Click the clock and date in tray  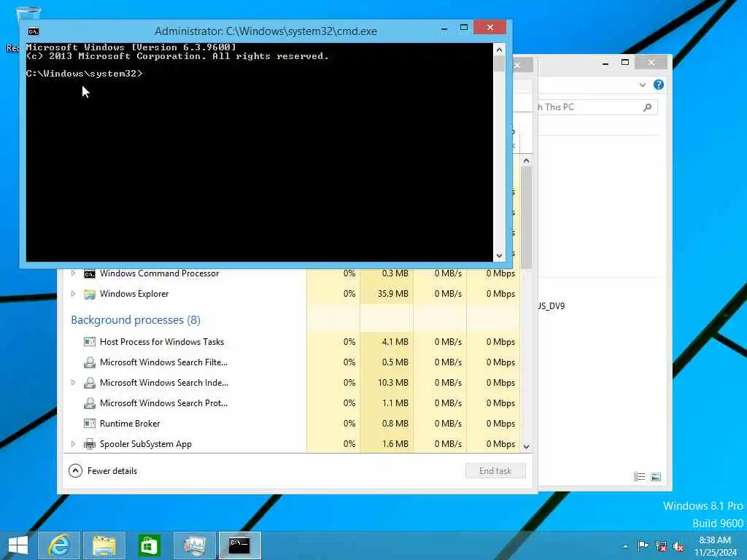(715, 546)
